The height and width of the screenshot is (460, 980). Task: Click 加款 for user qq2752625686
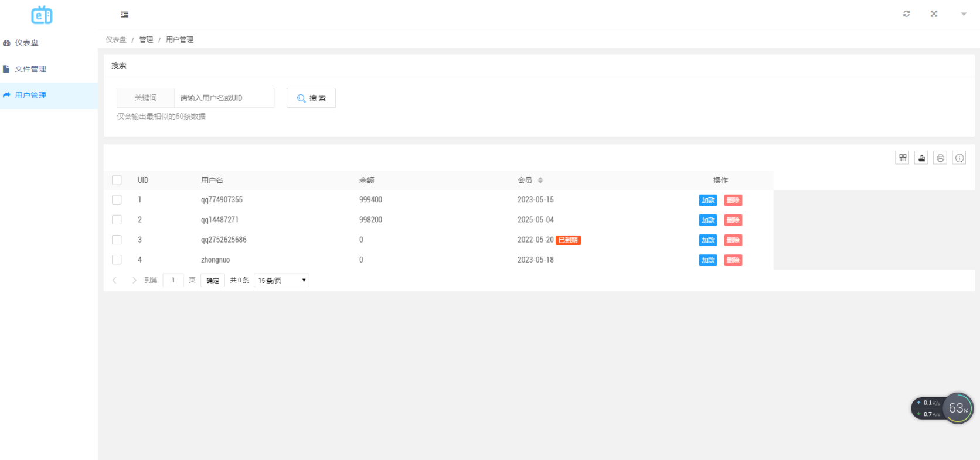coord(708,240)
